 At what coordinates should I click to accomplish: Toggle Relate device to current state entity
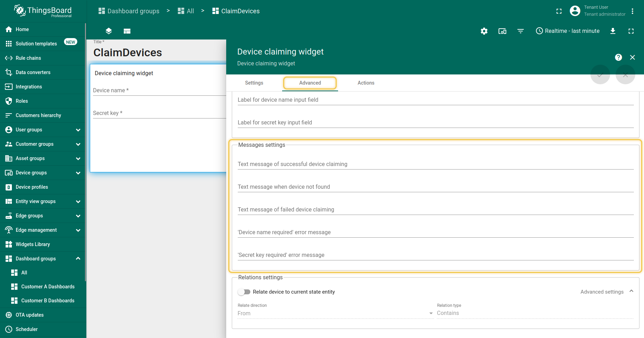[244, 292]
